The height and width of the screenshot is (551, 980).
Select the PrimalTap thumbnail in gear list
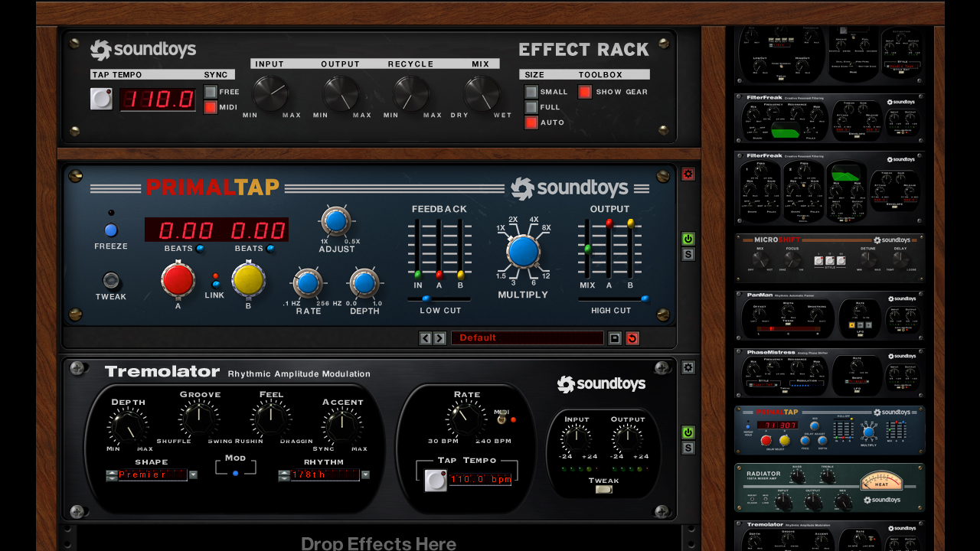[830, 431]
